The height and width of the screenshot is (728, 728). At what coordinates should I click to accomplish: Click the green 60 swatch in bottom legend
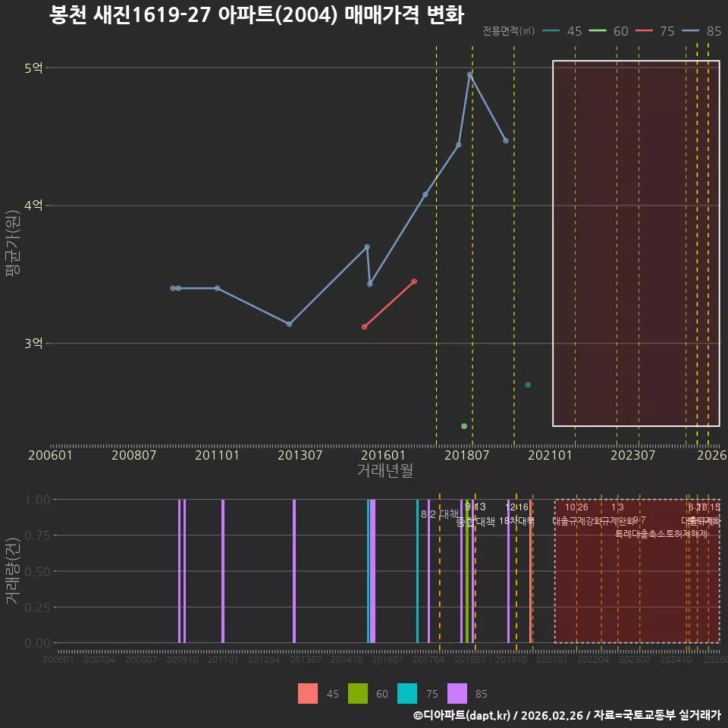pyautogui.click(x=357, y=694)
